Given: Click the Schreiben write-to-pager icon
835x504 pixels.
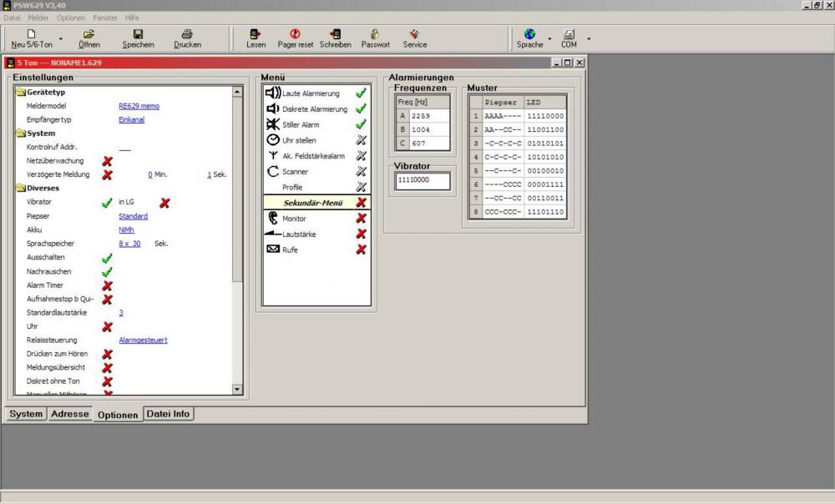Looking at the screenshot, I should click(x=336, y=34).
